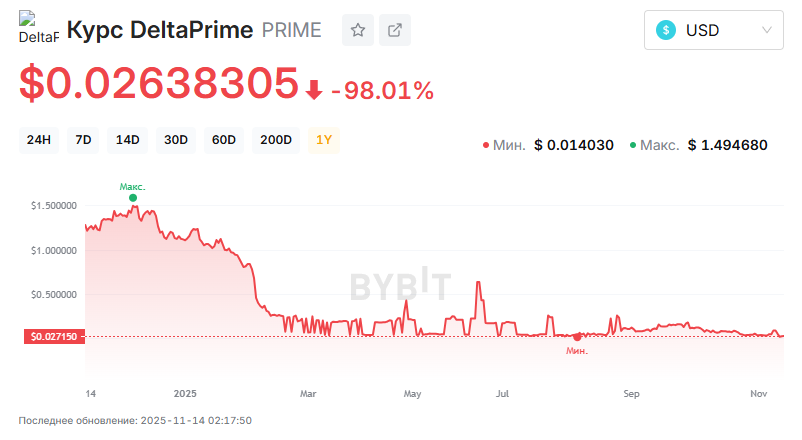The image size is (802, 440).
Task: Click the USD dollar coin icon
Action: coord(666,30)
